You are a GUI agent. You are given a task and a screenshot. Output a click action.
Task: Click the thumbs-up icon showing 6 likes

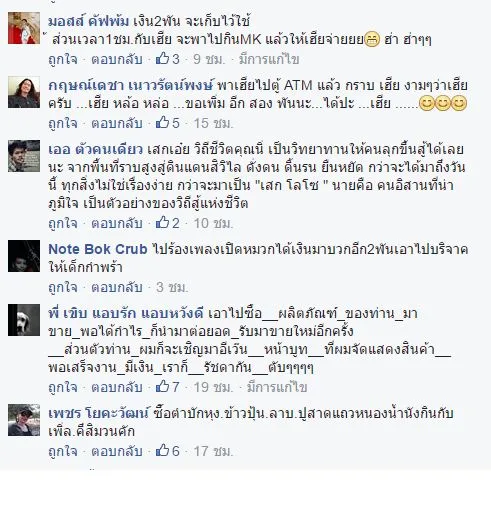click(162, 451)
